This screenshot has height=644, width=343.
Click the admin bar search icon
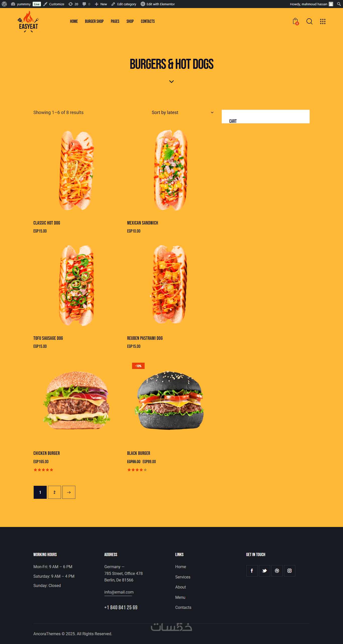click(x=339, y=4)
